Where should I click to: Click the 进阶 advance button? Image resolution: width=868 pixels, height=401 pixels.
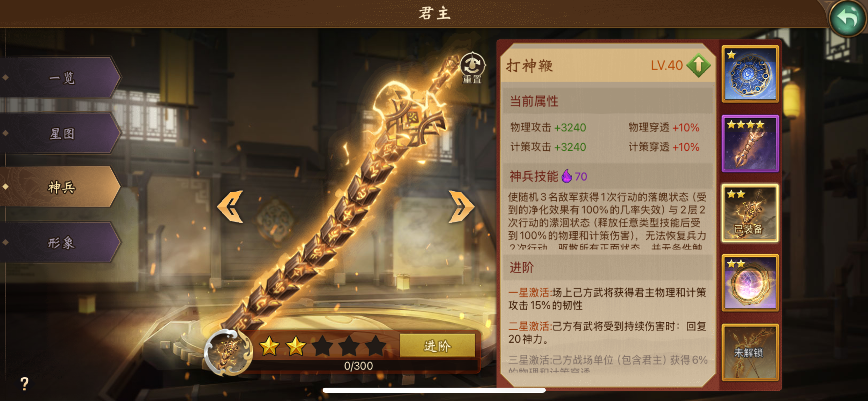pos(437,345)
